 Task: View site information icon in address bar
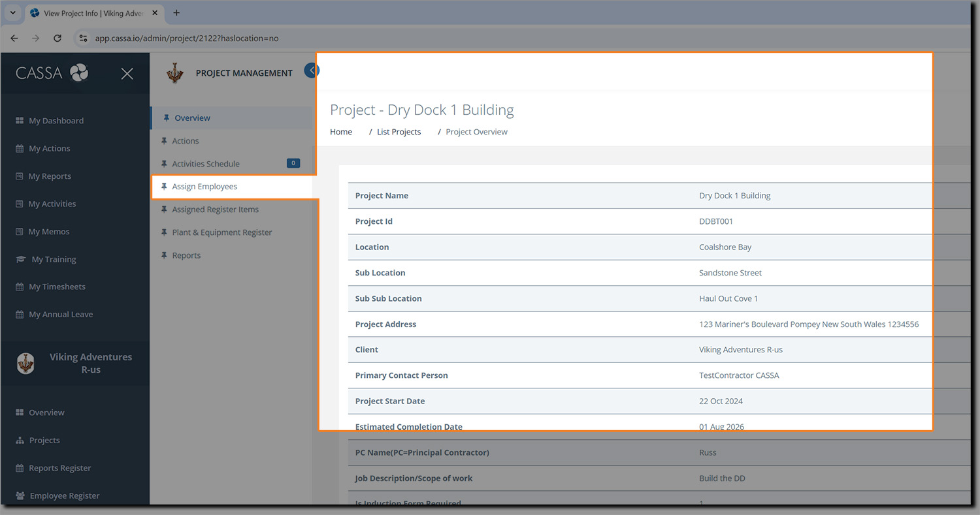coord(83,39)
